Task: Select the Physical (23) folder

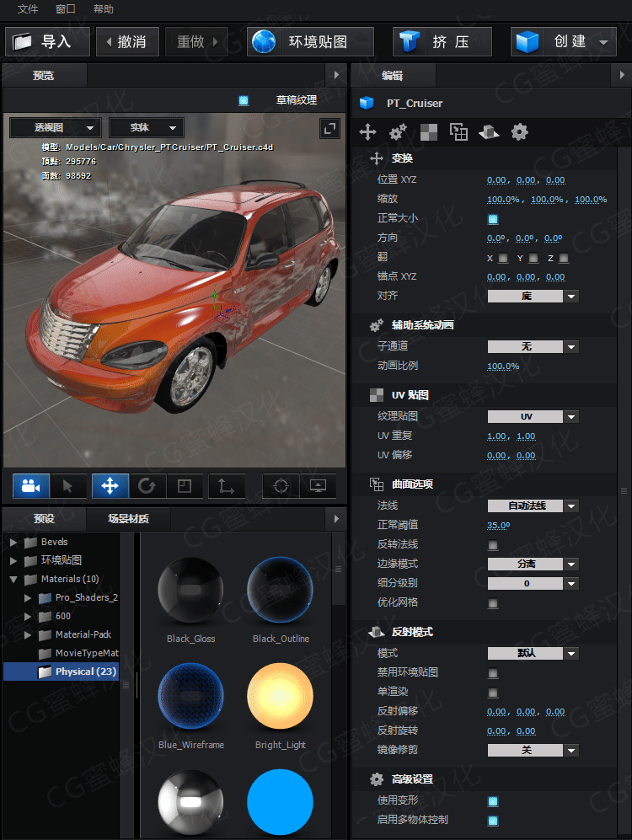Action: click(x=60, y=671)
